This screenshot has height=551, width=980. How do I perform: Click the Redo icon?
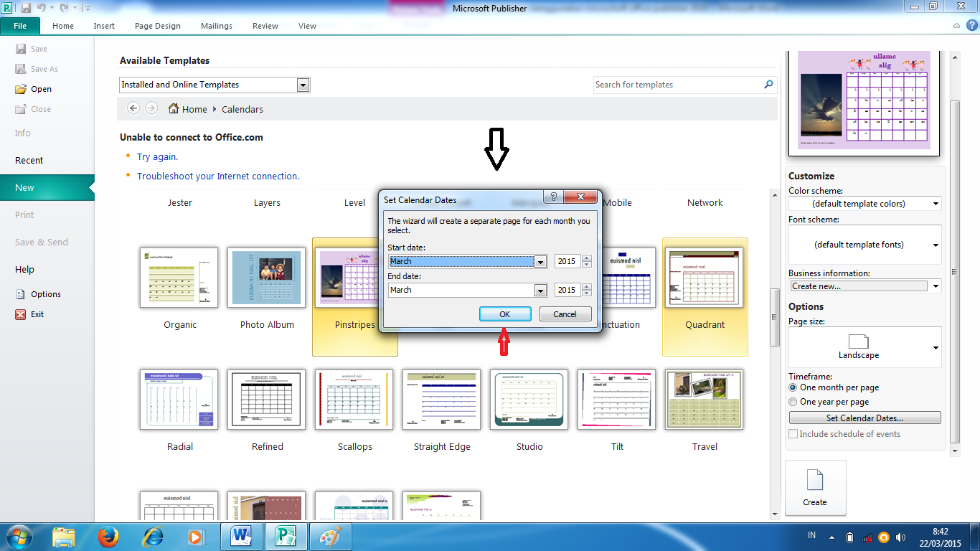pyautogui.click(x=63, y=6)
